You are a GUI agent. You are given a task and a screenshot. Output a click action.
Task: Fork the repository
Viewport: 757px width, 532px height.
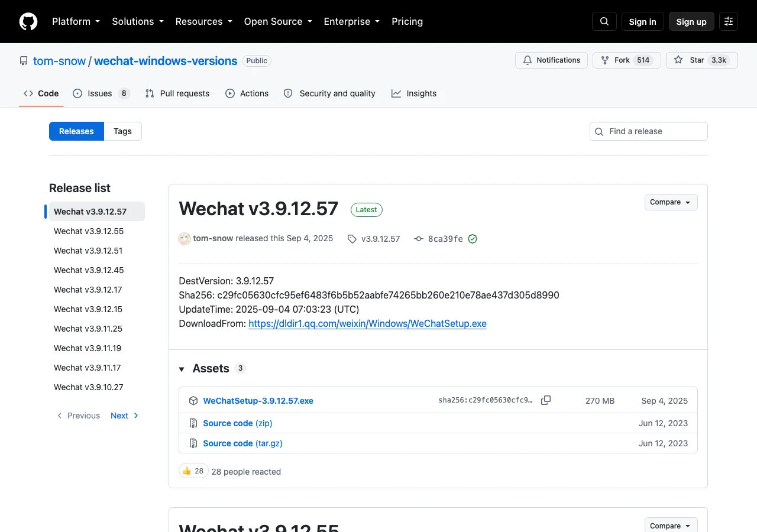tap(626, 60)
